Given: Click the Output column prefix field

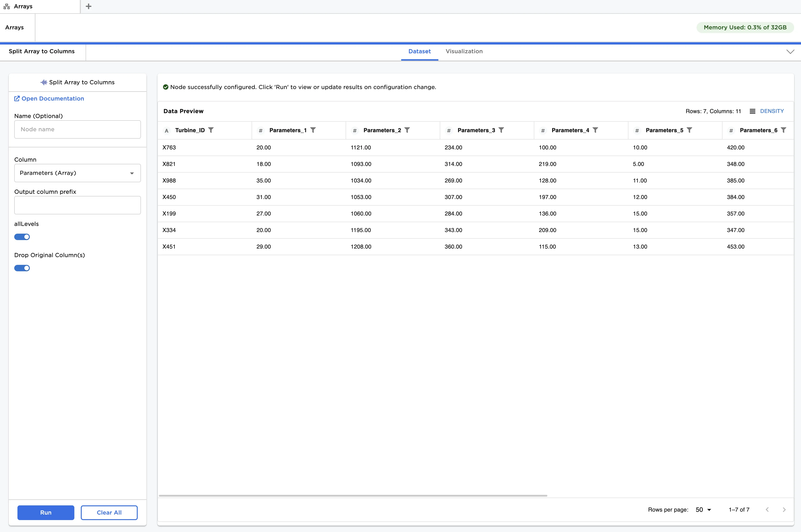Looking at the screenshot, I should (77, 205).
